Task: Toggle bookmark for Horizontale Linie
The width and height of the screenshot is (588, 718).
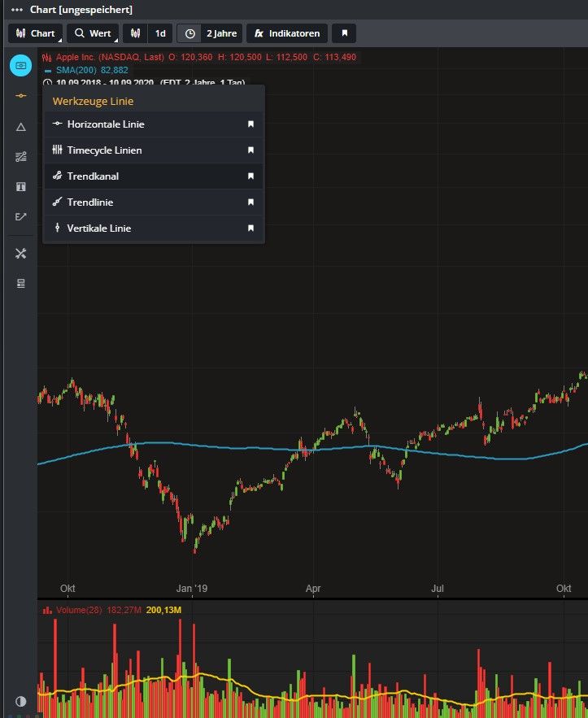Action: [250, 124]
